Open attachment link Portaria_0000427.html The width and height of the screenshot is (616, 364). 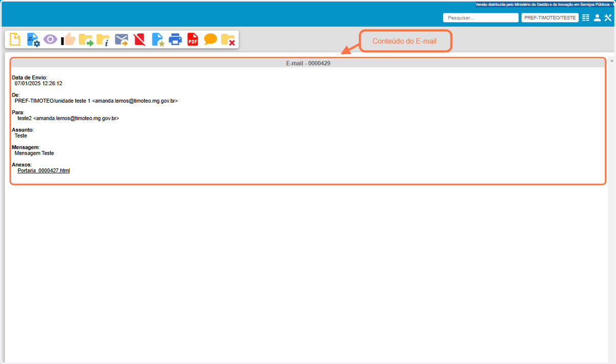(x=44, y=170)
